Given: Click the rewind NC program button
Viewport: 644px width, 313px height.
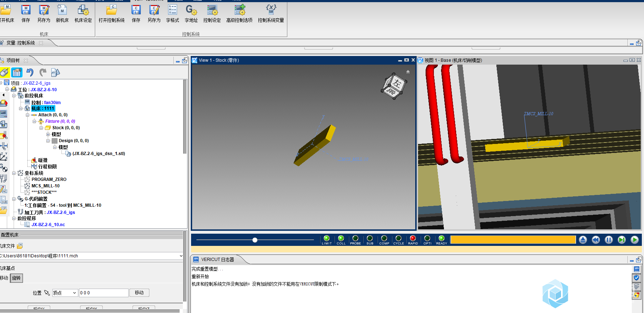Looking at the screenshot, I should (596, 240).
